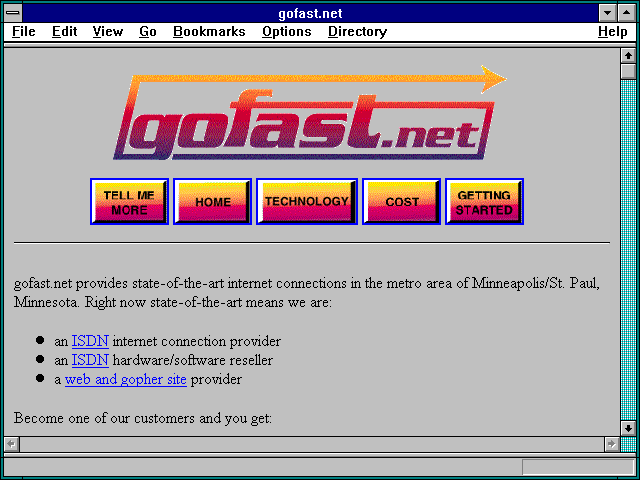This screenshot has height=480, width=640.
Task: Click the horizontal scrollbar left arrow
Action: pos(11,444)
